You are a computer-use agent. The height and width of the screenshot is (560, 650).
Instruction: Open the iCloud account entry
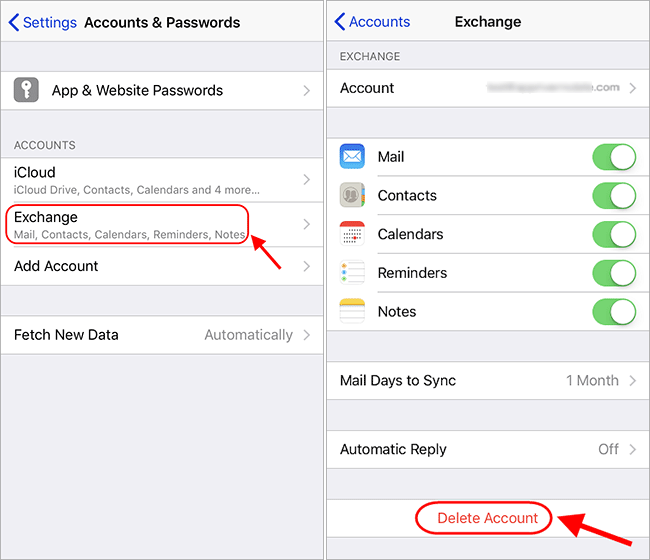(162, 180)
